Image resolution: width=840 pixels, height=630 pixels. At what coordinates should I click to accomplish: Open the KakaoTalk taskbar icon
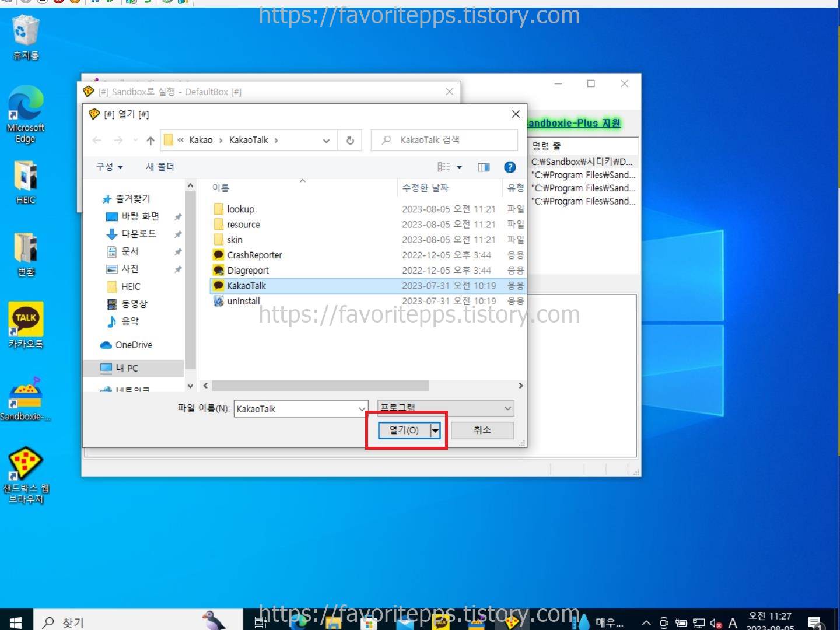(x=441, y=622)
